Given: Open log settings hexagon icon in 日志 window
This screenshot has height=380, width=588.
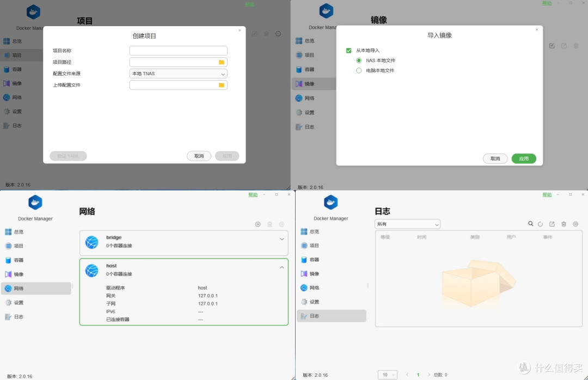Looking at the screenshot, I should [575, 224].
